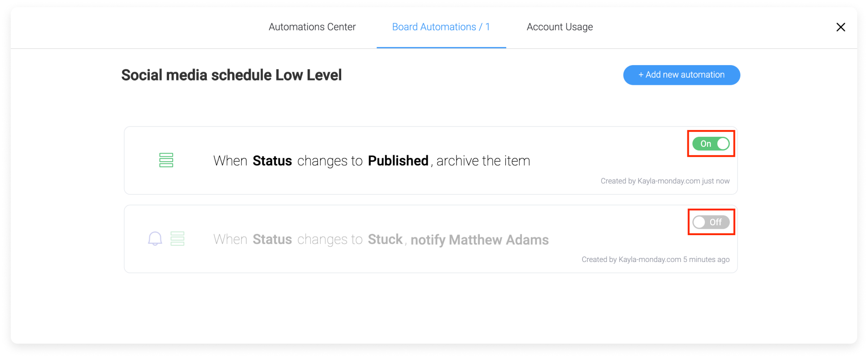Open the Automations Center tab
Viewport: 868px width, 358px height.
click(x=312, y=27)
